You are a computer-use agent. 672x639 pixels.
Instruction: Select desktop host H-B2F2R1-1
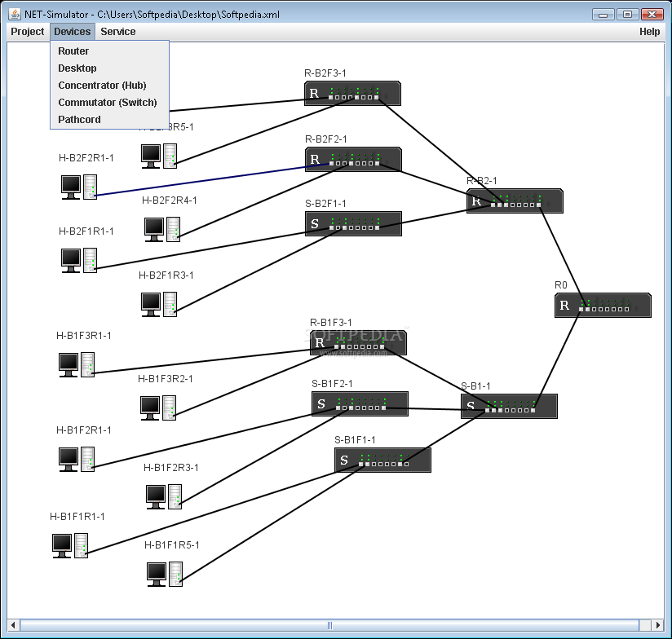(x=79, y=187)
